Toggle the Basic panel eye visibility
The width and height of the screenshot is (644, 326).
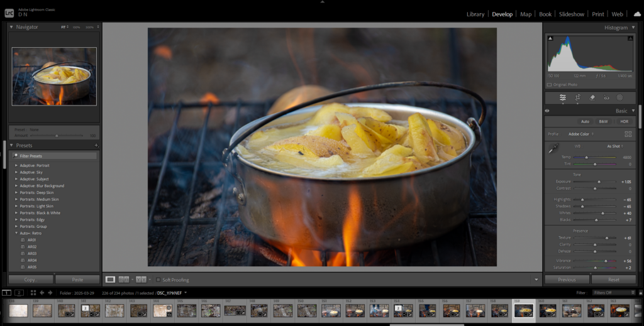tap(547, 111)
